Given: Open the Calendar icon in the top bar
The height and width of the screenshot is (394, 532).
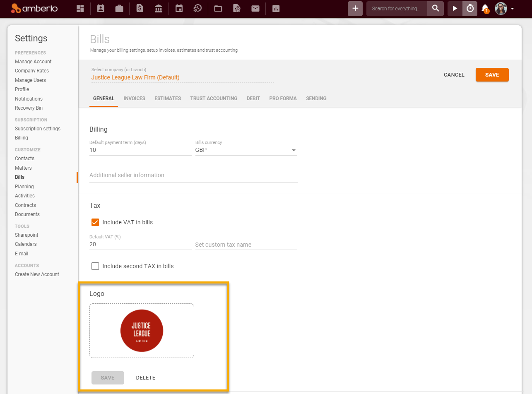Looking at the screenshot, I should pos(178,8).
